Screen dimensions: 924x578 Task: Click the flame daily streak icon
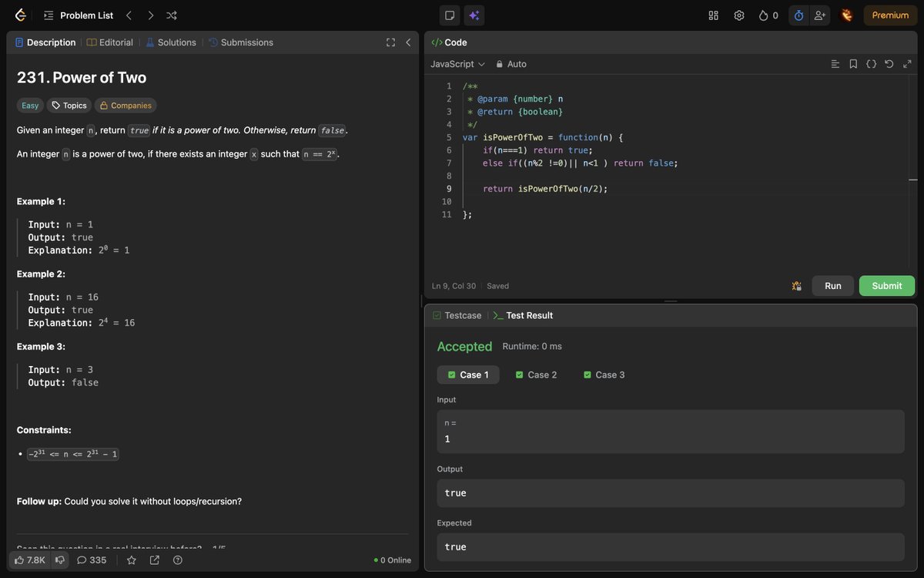(x=766, y=15)
